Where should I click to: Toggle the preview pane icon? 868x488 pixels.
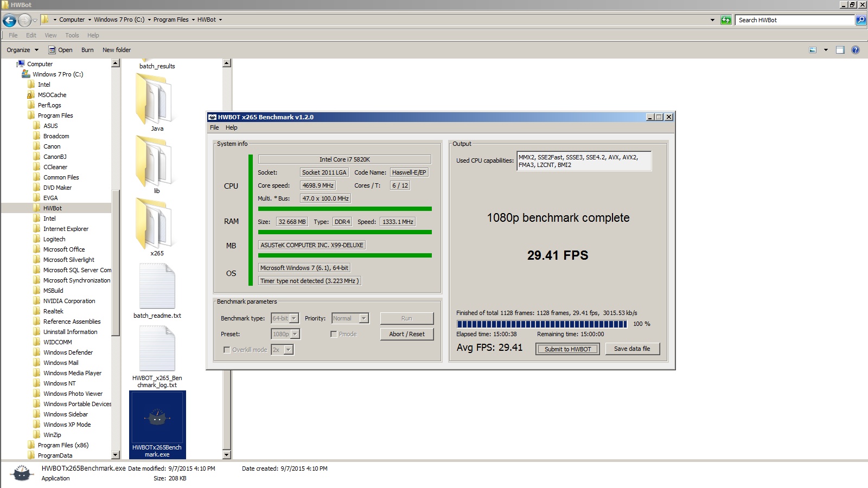(840, 50)
